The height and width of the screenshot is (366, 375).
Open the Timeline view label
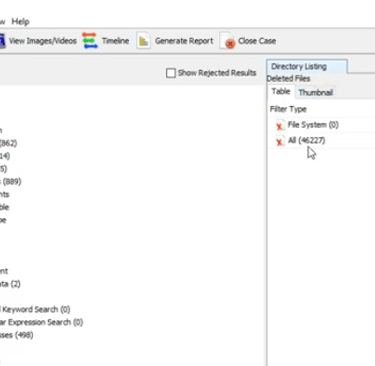(115, 41)
